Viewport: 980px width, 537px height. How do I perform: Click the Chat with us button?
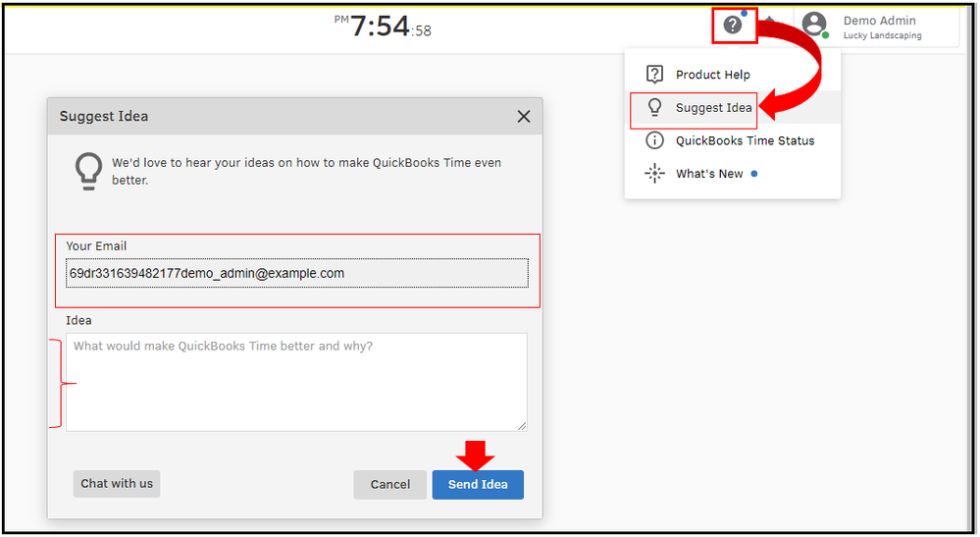pyautogui.click(x=117, y=484)
